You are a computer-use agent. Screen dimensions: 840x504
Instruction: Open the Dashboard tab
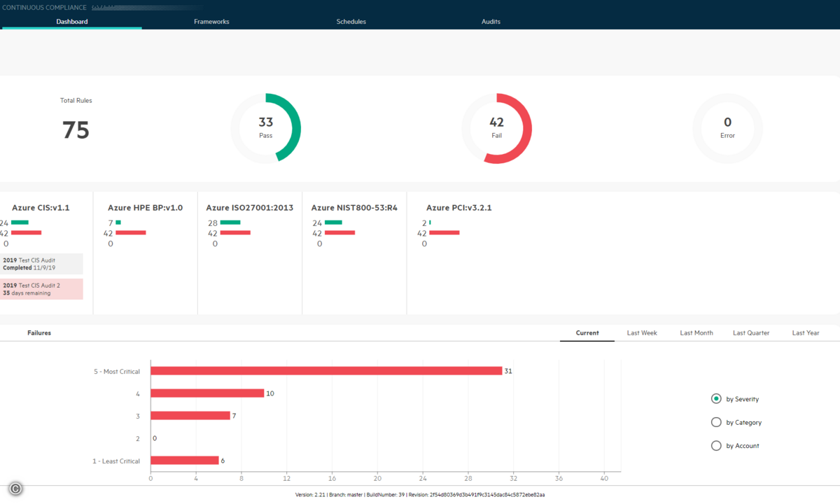pos(71,22)
